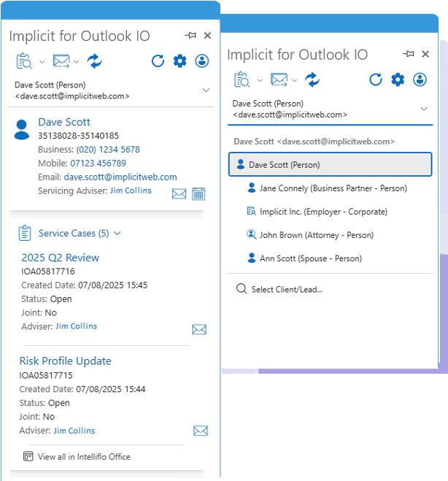Click the user account icon above the relationship list
Viewport: 448px width, 481px height.
[x=420, y=80]
